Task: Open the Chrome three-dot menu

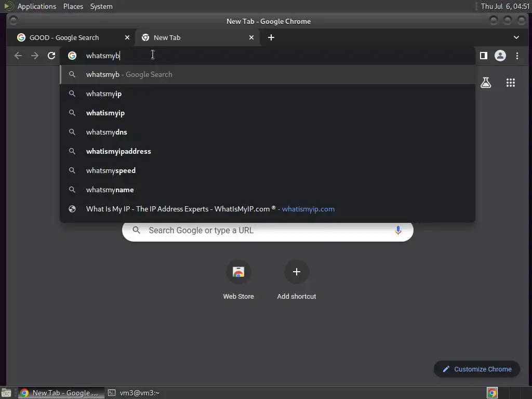Action: 517,56
